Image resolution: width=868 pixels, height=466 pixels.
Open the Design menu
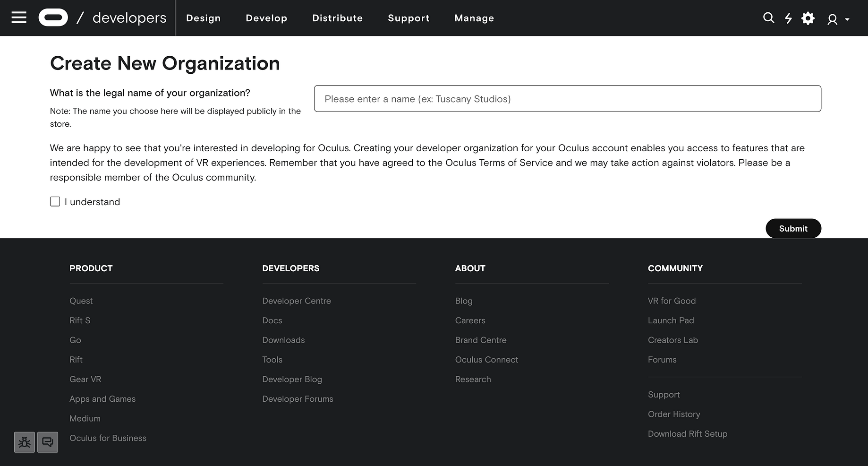[x=204, y=18]
